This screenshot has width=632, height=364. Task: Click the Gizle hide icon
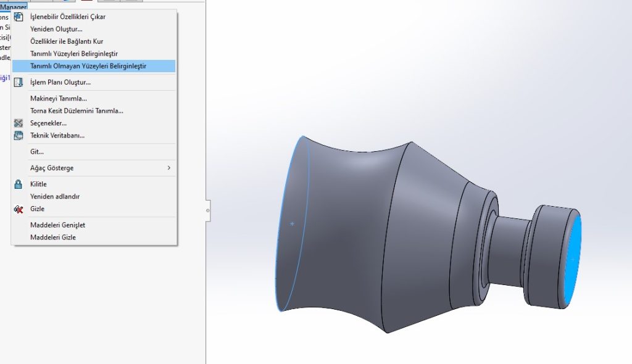click(19, 209)
